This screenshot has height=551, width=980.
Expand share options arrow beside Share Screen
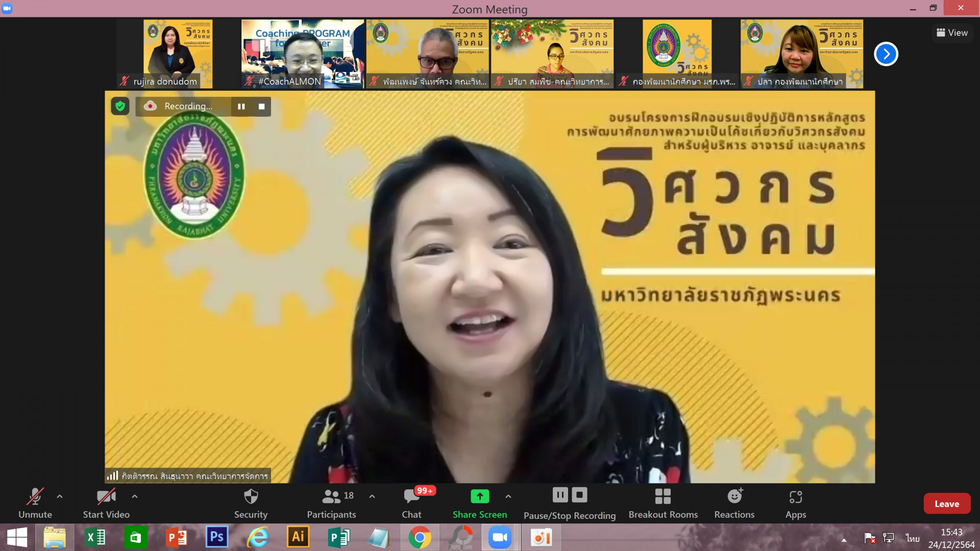[508, 496]
